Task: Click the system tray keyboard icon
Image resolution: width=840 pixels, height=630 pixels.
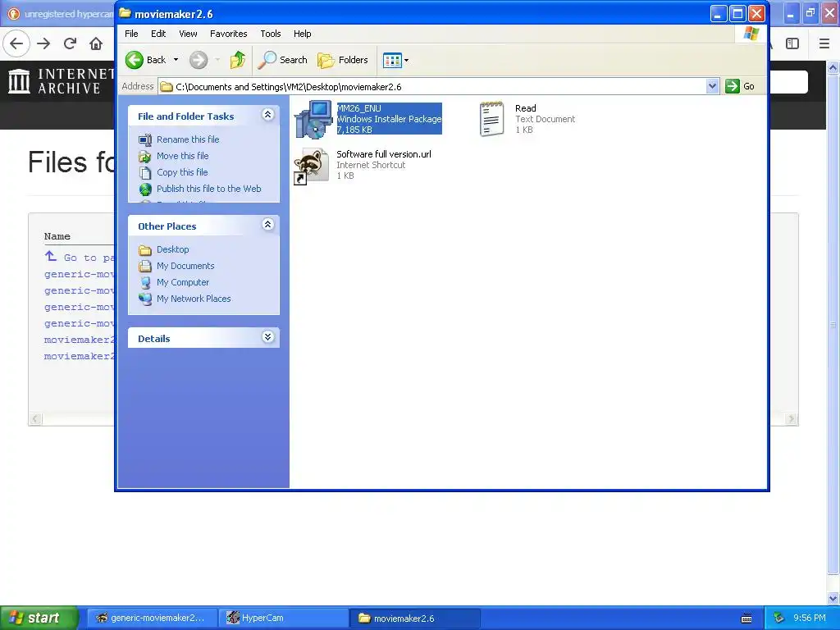Action: click(746, 619)
